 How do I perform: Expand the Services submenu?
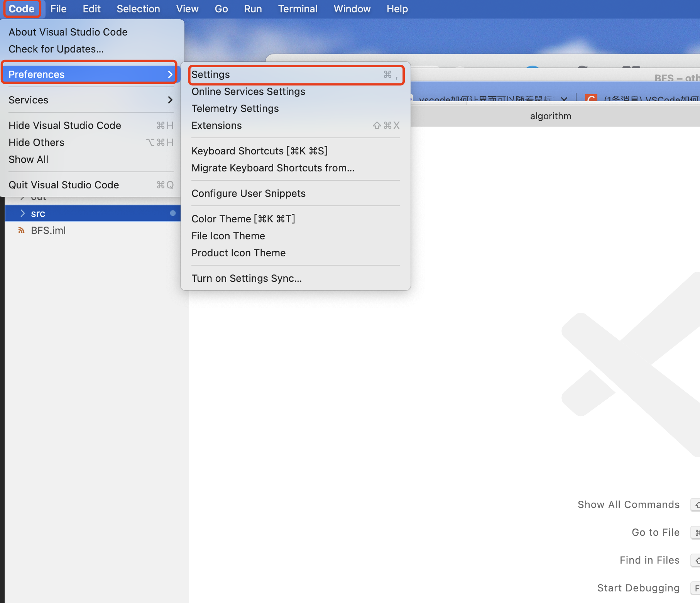coord(92,100)
